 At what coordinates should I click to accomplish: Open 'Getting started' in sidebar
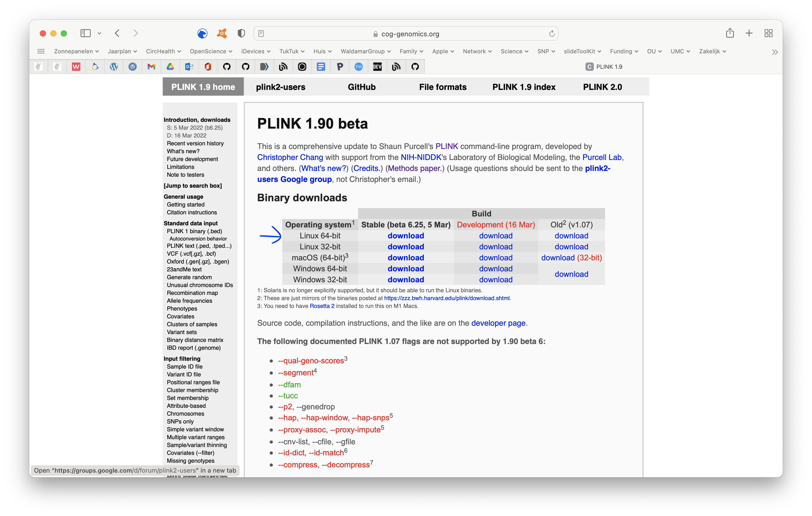tap(185, 205)
